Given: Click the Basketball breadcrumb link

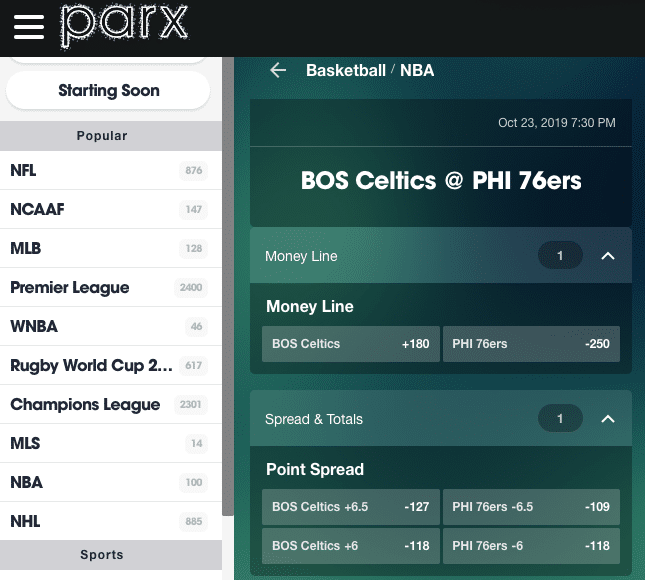Looking at the screenshot, I should pos(346,70).
